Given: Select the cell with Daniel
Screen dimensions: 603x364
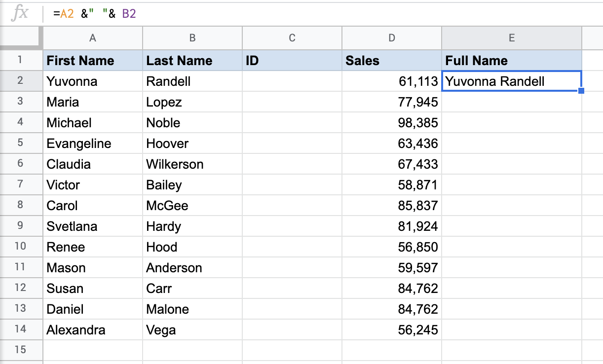Looking at the screenshot, I should (x=93, y=309).
